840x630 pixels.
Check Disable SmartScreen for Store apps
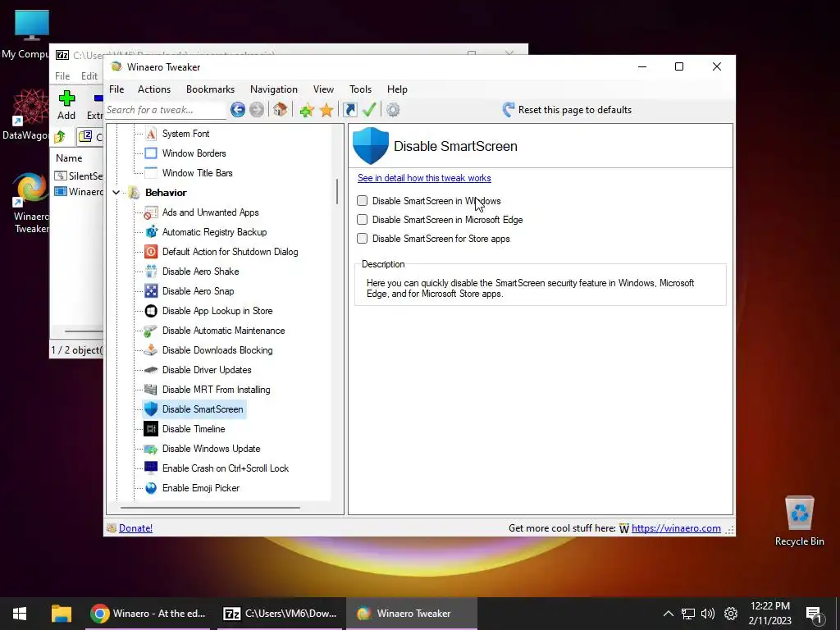pos(362,239)
